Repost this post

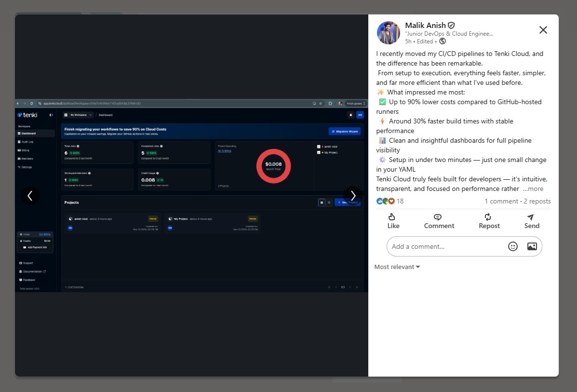tap(489, 221)
